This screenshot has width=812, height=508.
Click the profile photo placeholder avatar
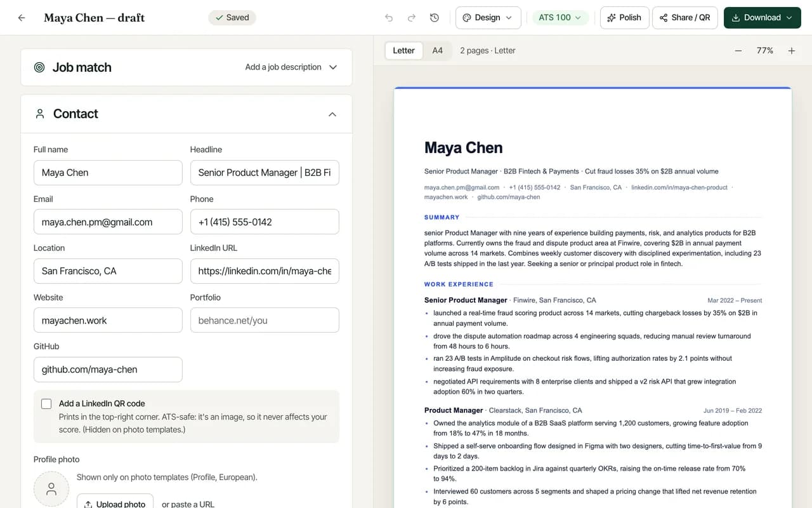pos(51,489)
